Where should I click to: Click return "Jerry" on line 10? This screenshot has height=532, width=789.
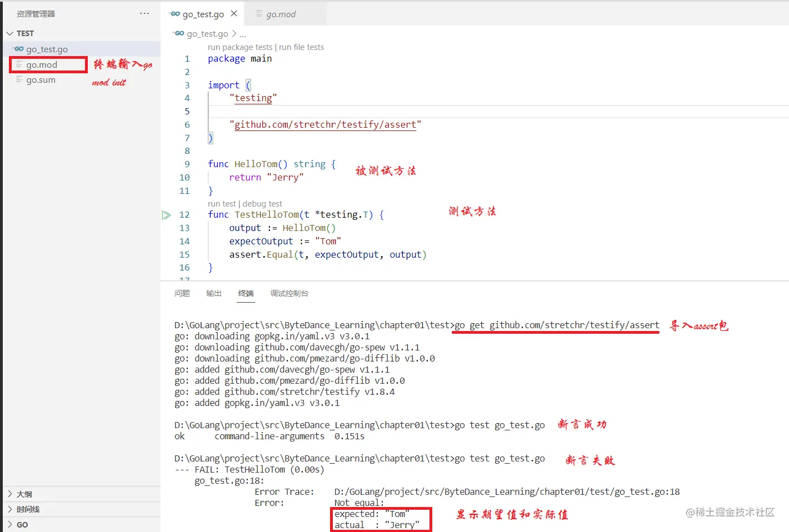[266, 178]
